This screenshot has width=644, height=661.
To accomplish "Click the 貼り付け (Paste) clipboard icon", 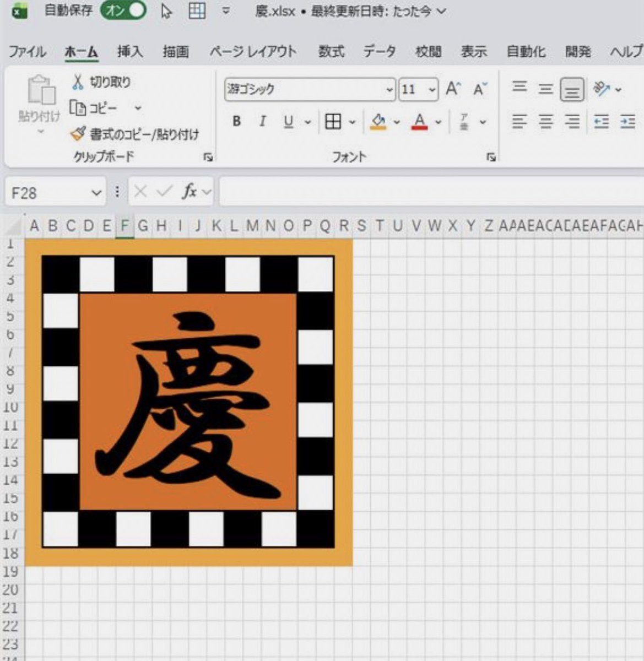I will (x=41, y=90).
